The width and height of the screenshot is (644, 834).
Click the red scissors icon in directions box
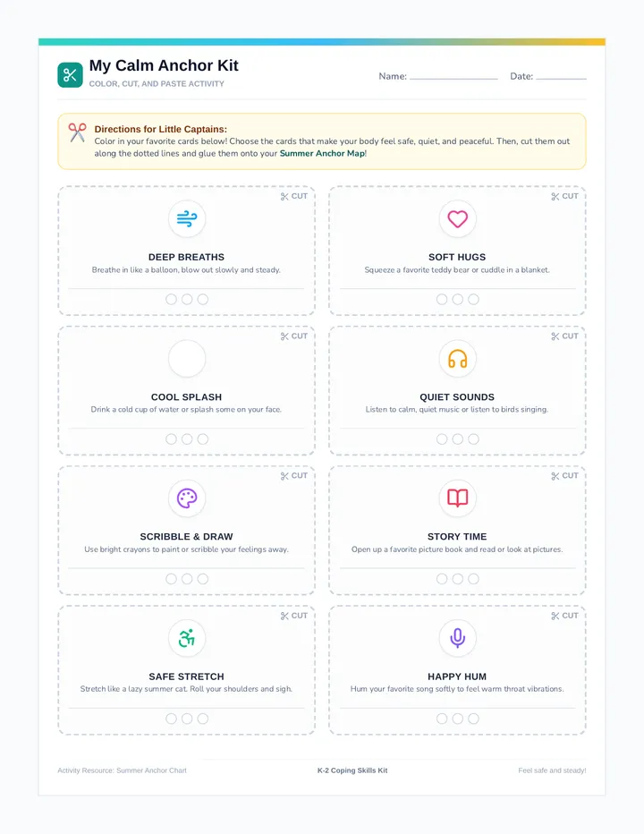click(77, 132)
